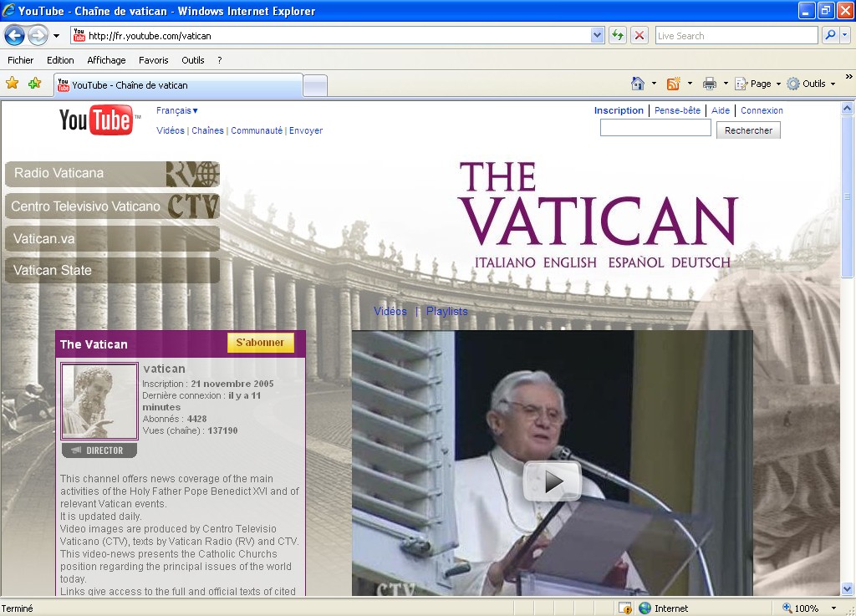Select ITALIANO language link
The height and width of the screenshot is (616, 856).
tap(505, 262)
